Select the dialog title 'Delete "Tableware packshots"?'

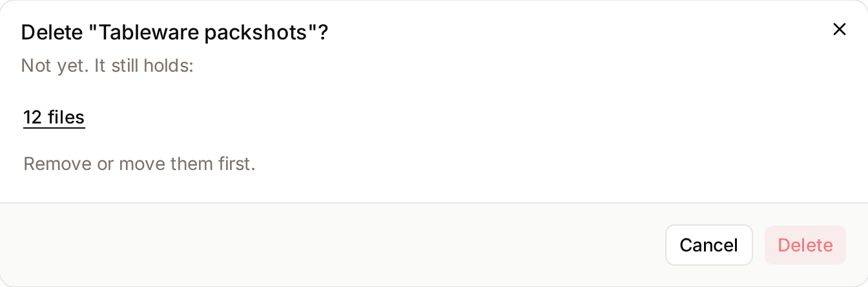175,32
